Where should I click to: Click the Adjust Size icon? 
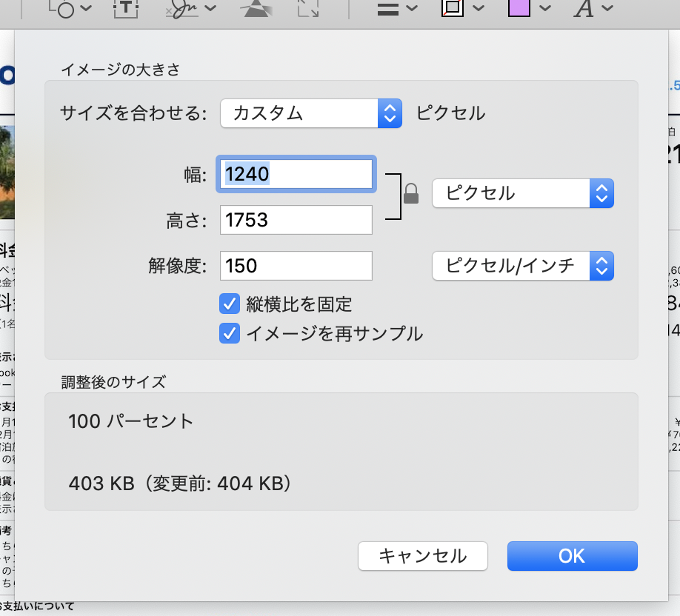307,8
